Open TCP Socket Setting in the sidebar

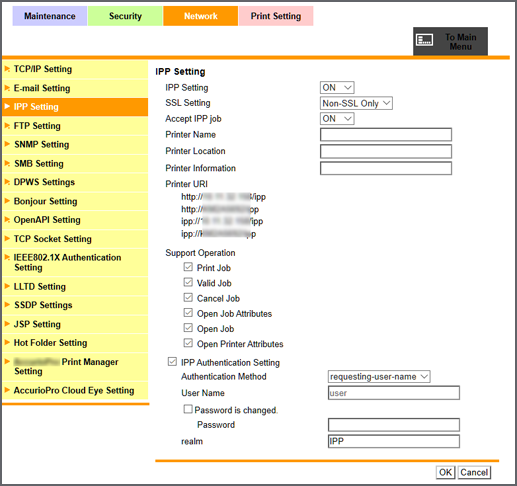75,239
